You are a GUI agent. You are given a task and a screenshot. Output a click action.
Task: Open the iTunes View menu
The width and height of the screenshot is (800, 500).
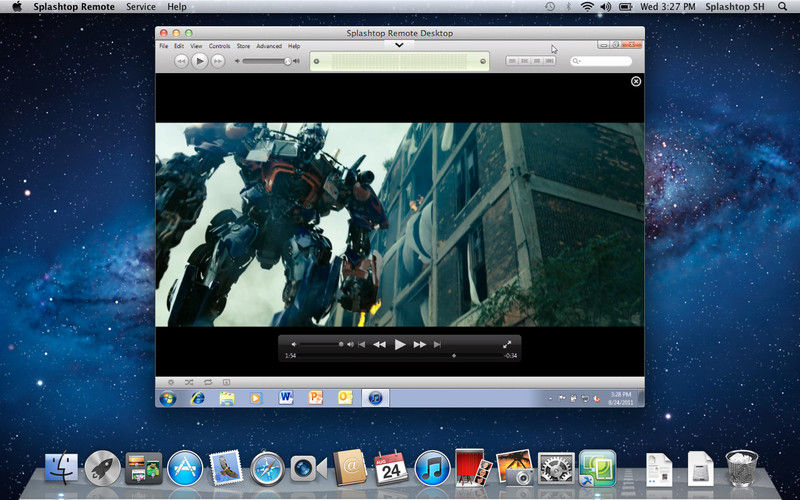pyautogui.click(x=196, y=46)
